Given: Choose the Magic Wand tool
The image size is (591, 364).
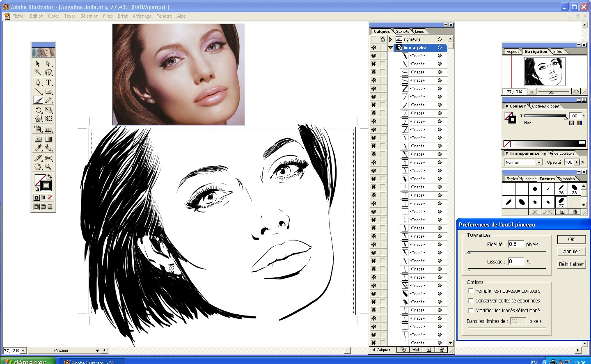Looking at the screenshot, I should point(38,73).
